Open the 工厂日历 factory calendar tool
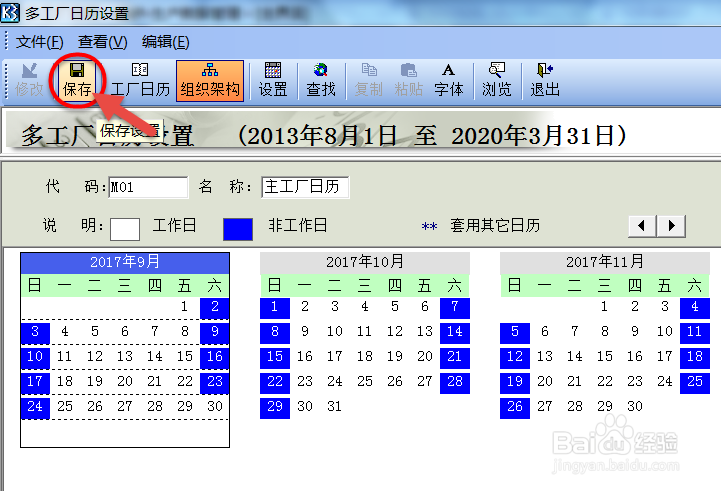Viewport: 721px width, 491px height. coord(140,80)
